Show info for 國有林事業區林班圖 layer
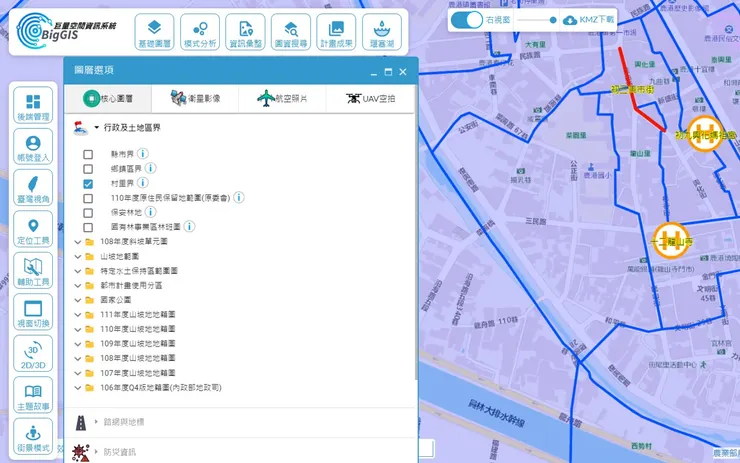The image size is (740, 463). 189,227
